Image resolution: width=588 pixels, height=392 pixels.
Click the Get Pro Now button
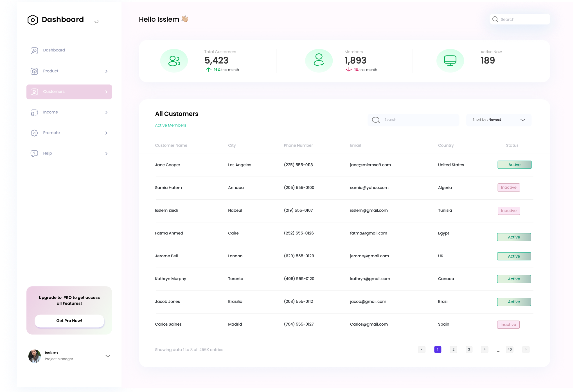tap(69, 321)
